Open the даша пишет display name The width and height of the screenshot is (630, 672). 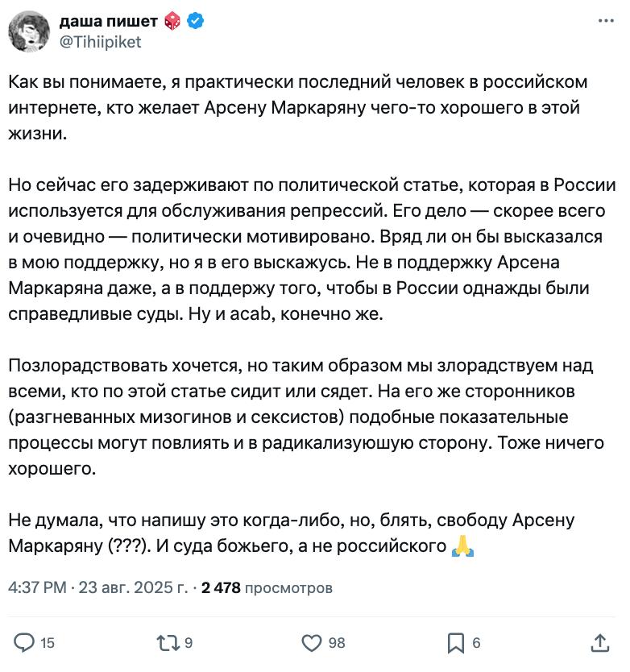click(x=109, y=21)
